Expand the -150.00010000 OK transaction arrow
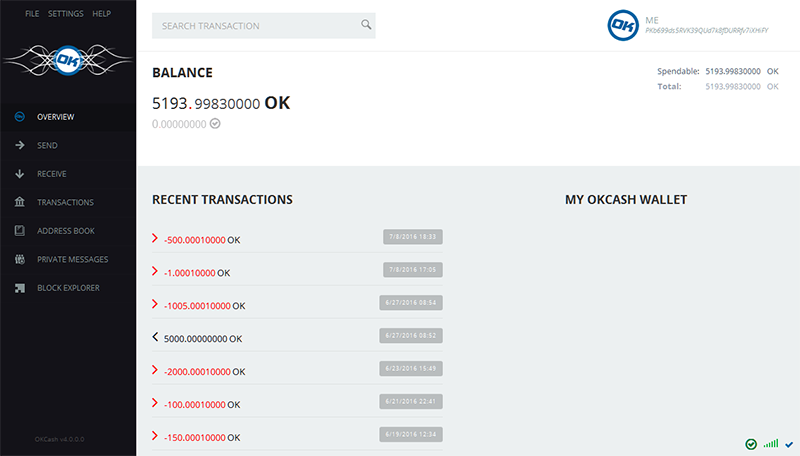Image resolution: width=800 pixels, height=456 pixels. pyautogui.click(x=155, y=436)
